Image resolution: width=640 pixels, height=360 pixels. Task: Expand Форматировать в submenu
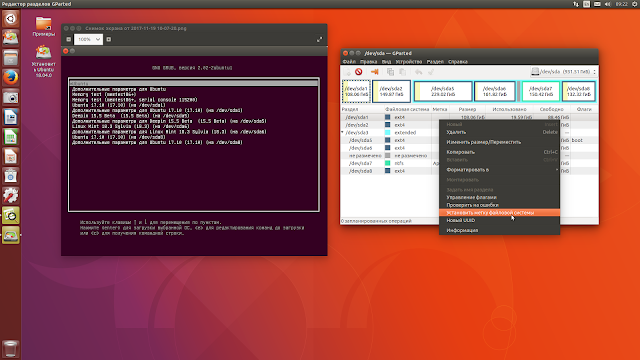click(499, 170)
